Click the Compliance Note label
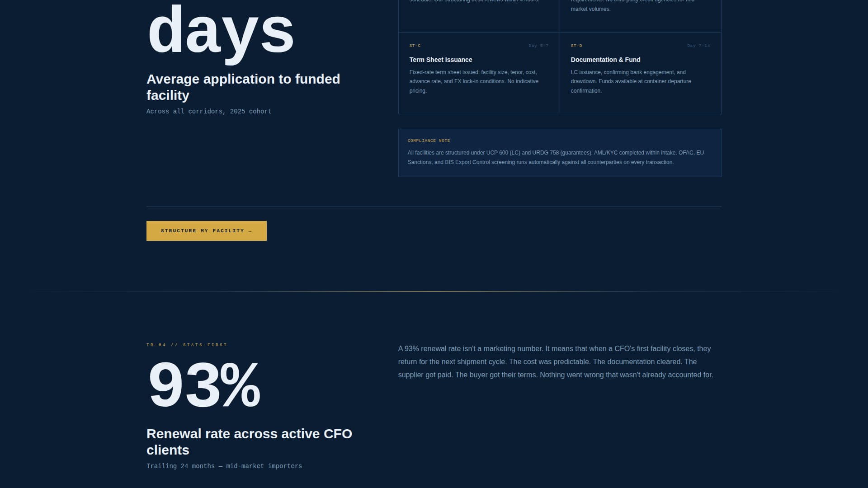The height and width of the screenshot is (488, 868). click(x=429, y=141)
